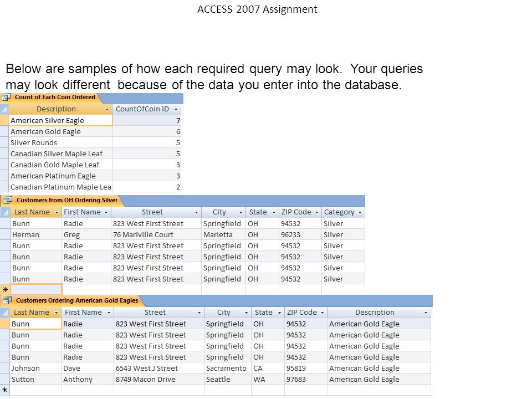Click the Count of Each Coin Ordered query icon
The width and height of the screenshot is (532, 399).
6,98
